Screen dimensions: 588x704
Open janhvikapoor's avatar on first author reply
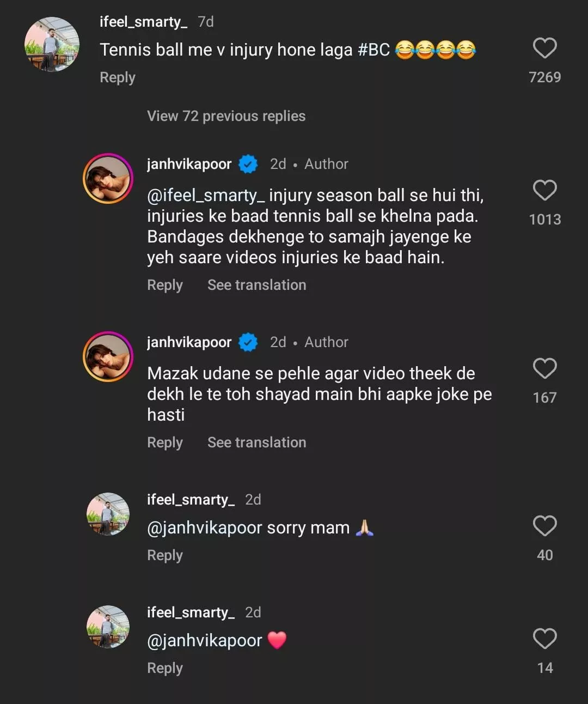click(108, 179)
